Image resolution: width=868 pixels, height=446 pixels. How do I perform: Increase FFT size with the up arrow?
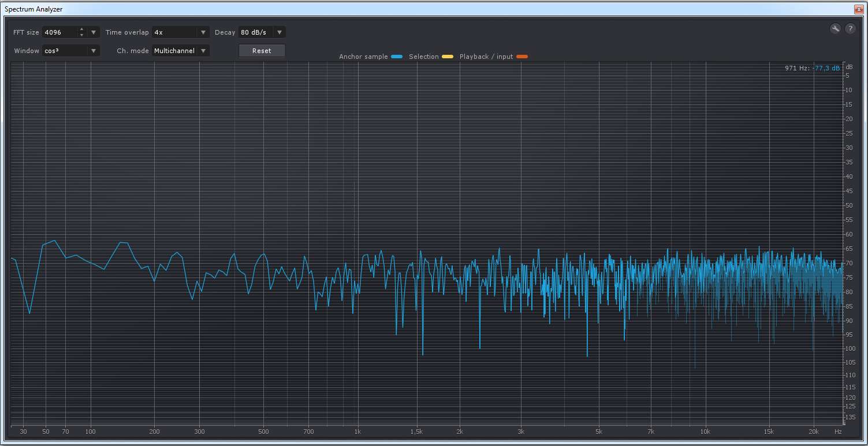tap(81, 29)
